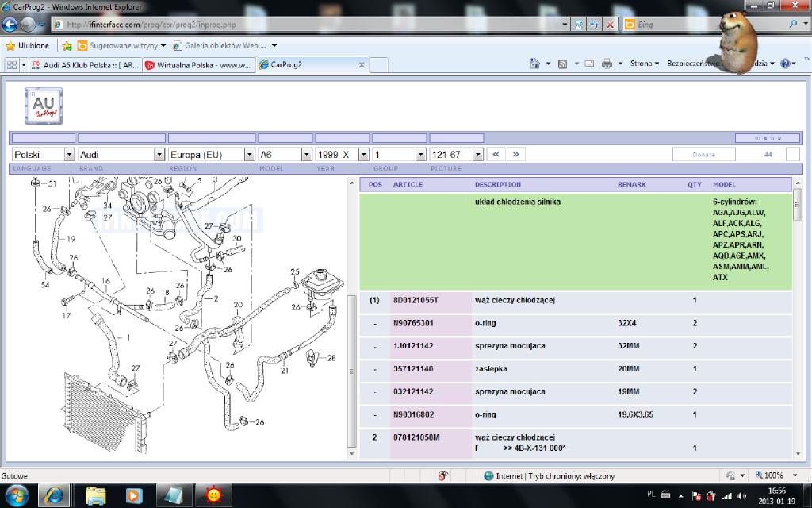The image size is (812, 508).
Task: Click article number 1J0121142
Action: 413,346
